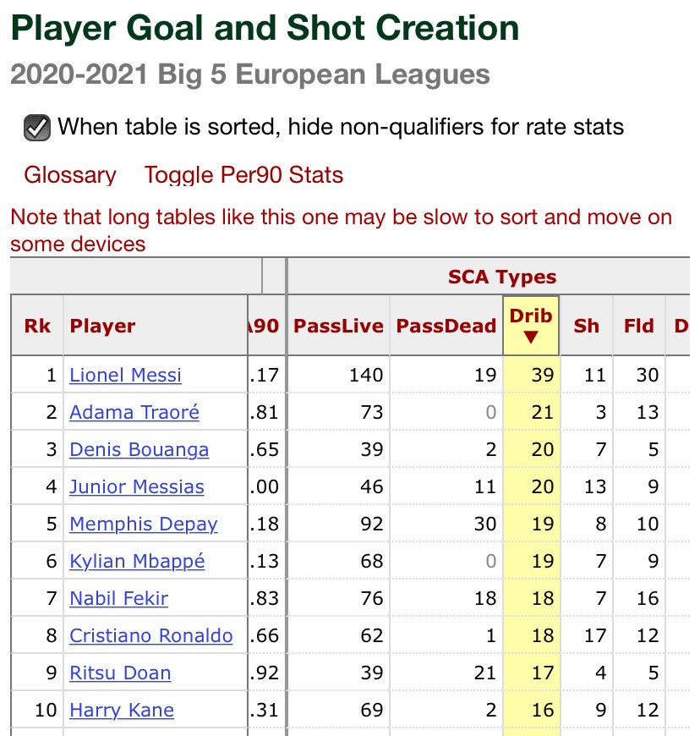Open Harry Kane player page
The image size is (700, 736).
click(x=122, y=710)
